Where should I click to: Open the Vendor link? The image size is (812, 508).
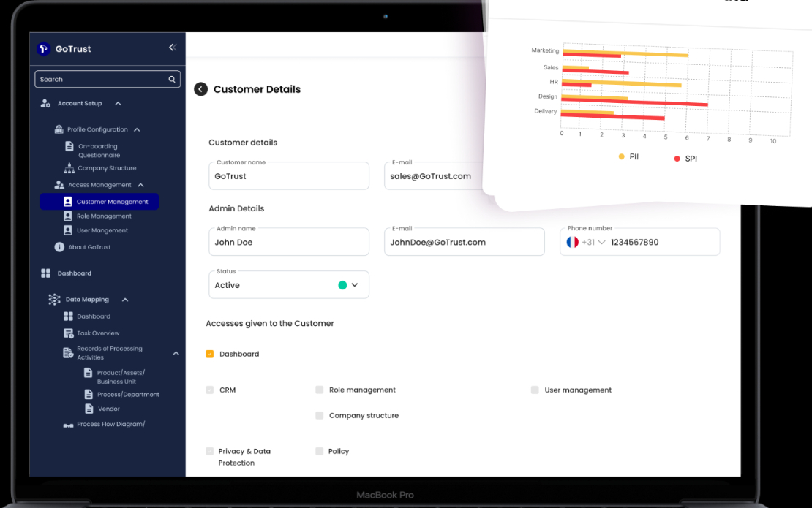point(109,409)
